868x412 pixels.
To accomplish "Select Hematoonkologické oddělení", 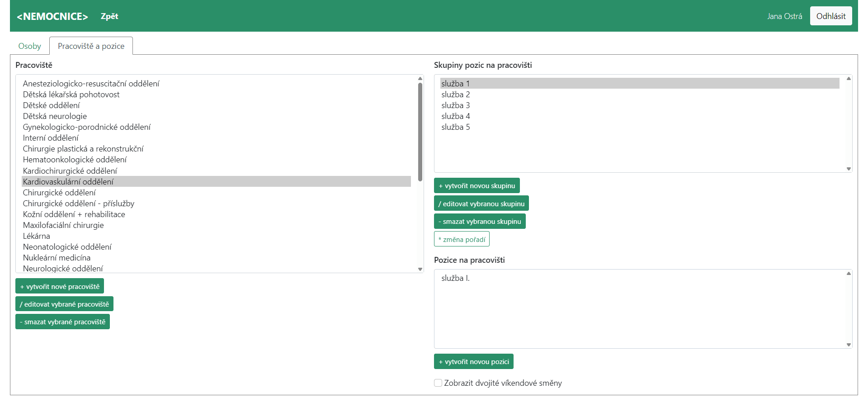I will point(217,160).
